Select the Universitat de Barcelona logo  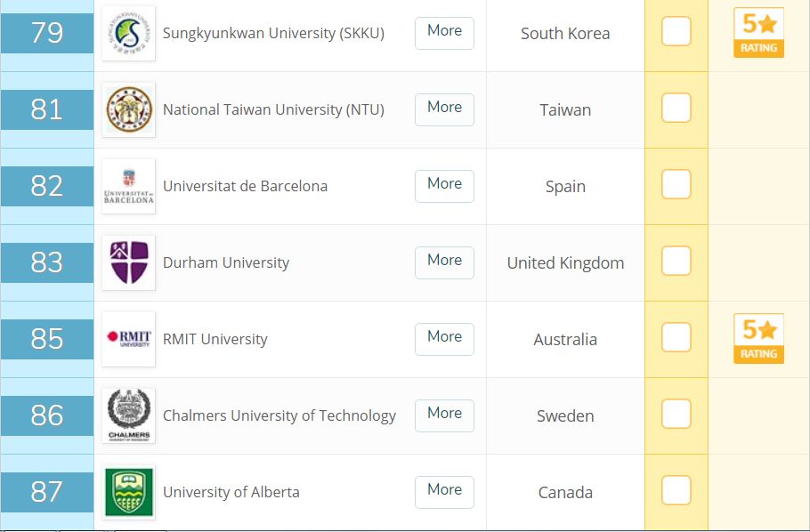pos(129,186)
